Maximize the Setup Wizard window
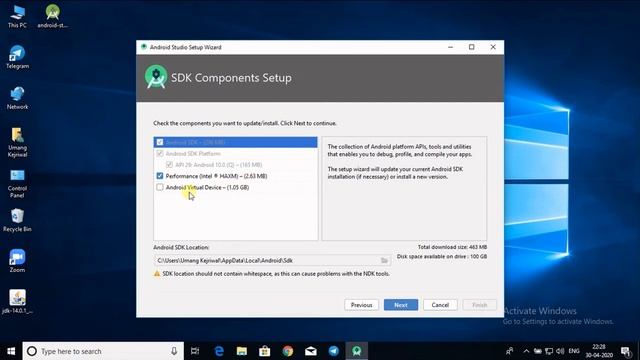Image resolution: width=640 pixels, height=360 pixels. tap(471, 47)
